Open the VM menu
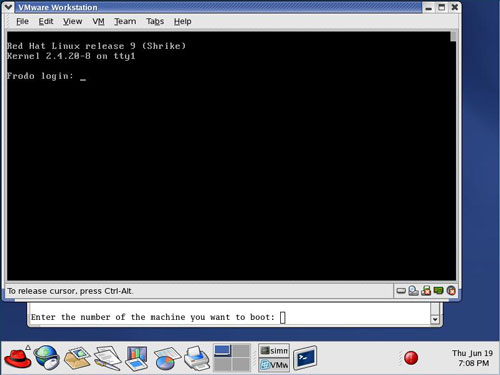 pyautogui.click(x=98, y=21)
